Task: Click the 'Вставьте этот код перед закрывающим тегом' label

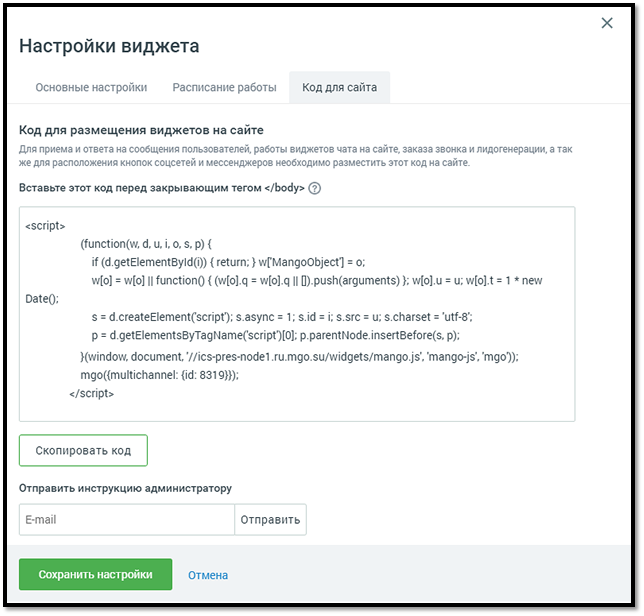Action: click(x=162, y=188)
